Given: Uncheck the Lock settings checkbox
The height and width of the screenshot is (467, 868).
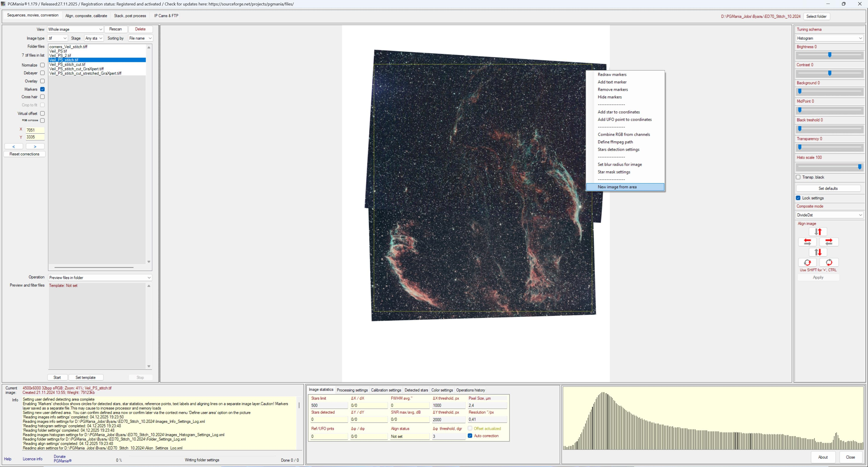Looking at the screenshot, I should [798, 198].
